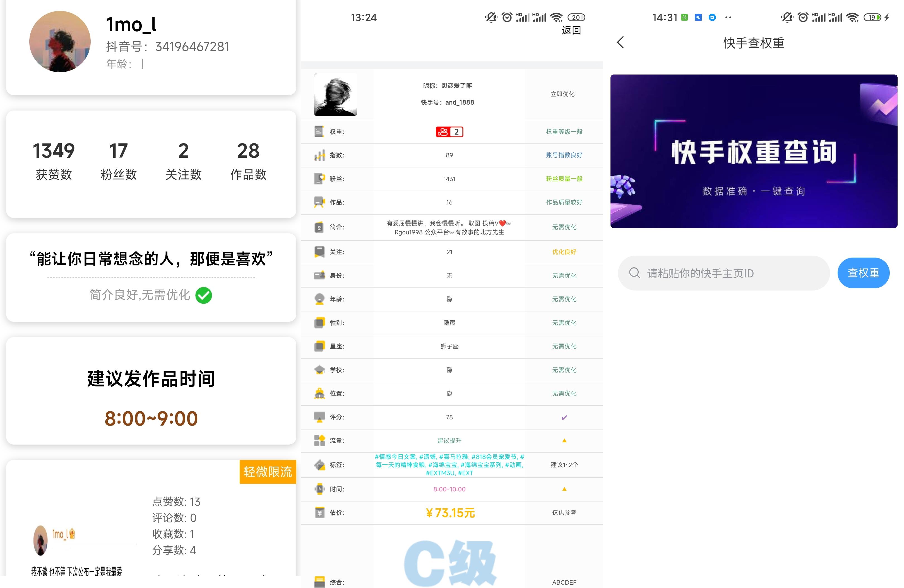Click 立即优化 next to the profile
904x588 pixels.
[x=562, y=94]
